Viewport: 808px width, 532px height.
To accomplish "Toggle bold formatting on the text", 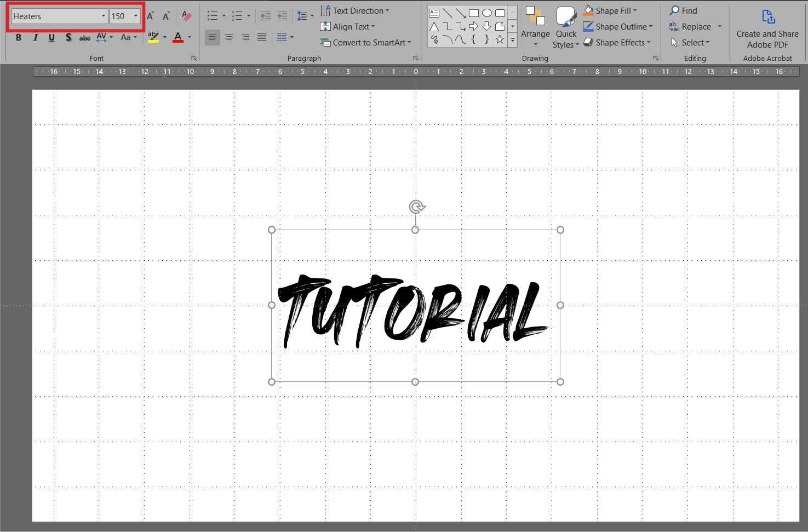I will [18, 37].
